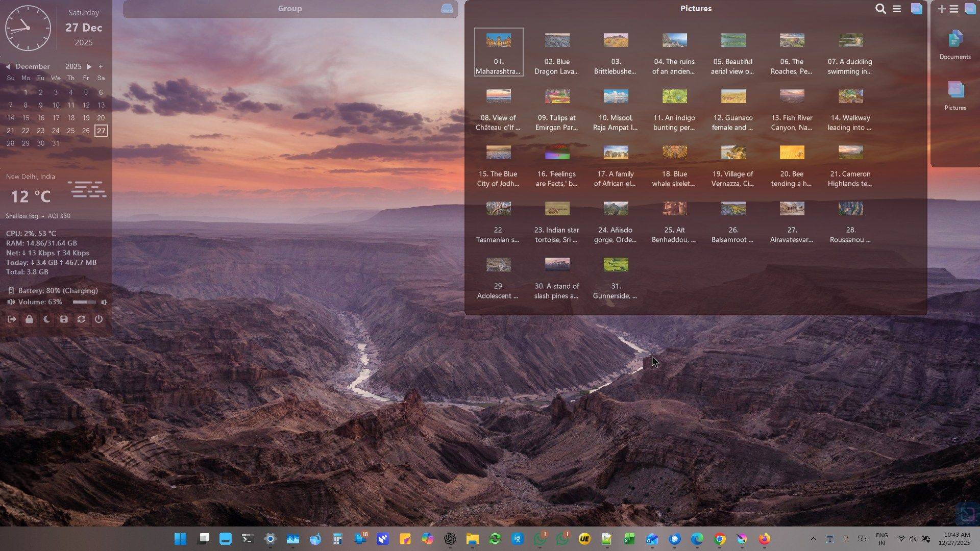The height and width of the screenshot is (551, 980).
Task: Open the right sidebar hamburger menu
Action: coord(955,9)
